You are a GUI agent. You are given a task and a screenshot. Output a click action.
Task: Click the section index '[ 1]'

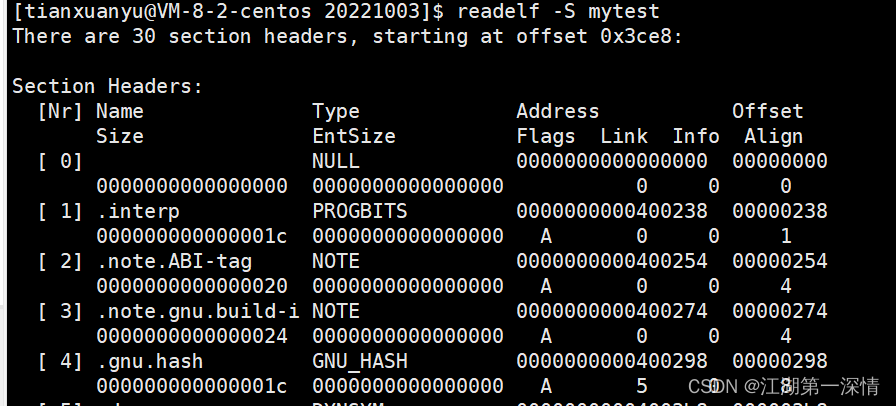[60, 212]
